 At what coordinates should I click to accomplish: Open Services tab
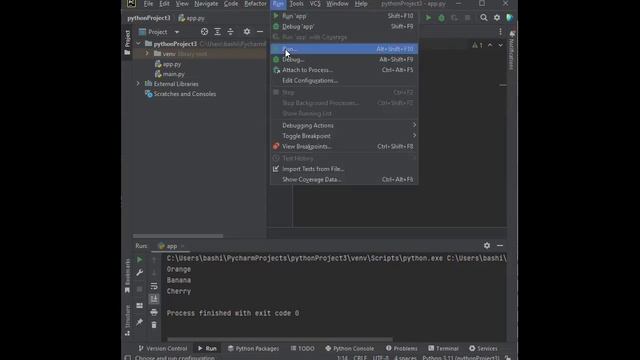(483, 349)
